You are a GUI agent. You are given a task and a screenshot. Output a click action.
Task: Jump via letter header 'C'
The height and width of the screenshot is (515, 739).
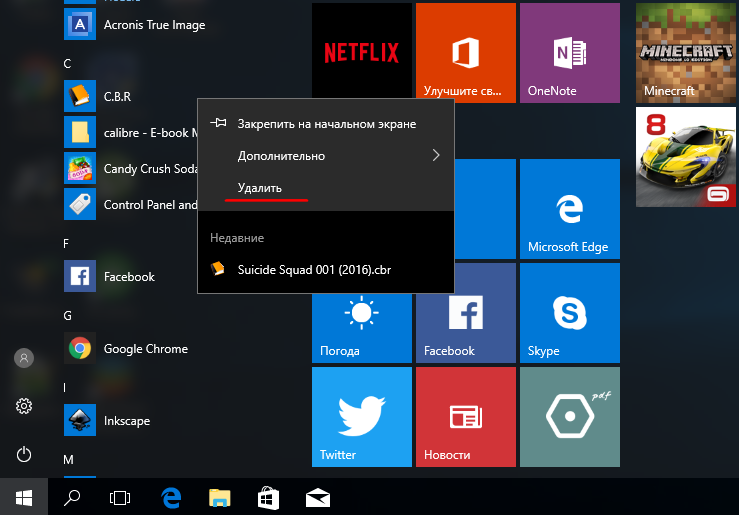point(67,64)
